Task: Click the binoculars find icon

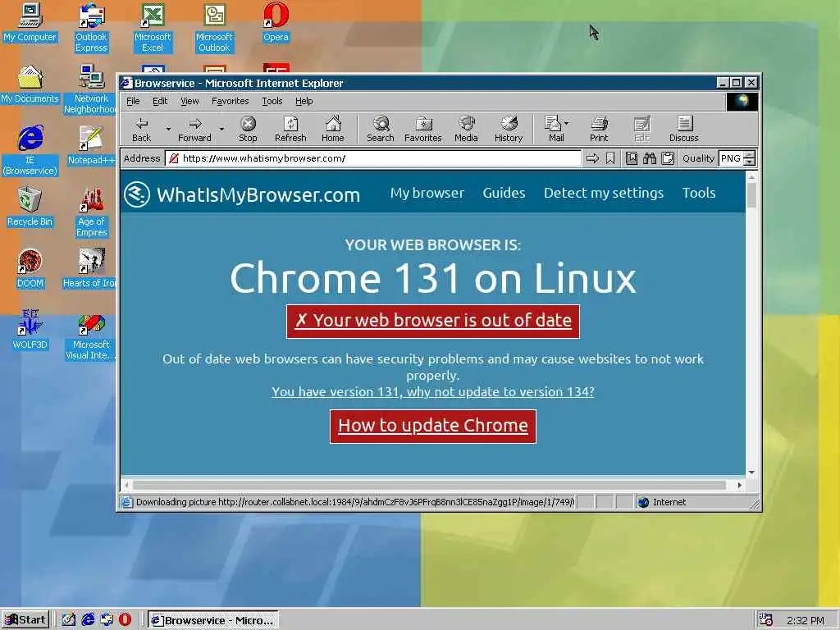Action: pos(650,158)
